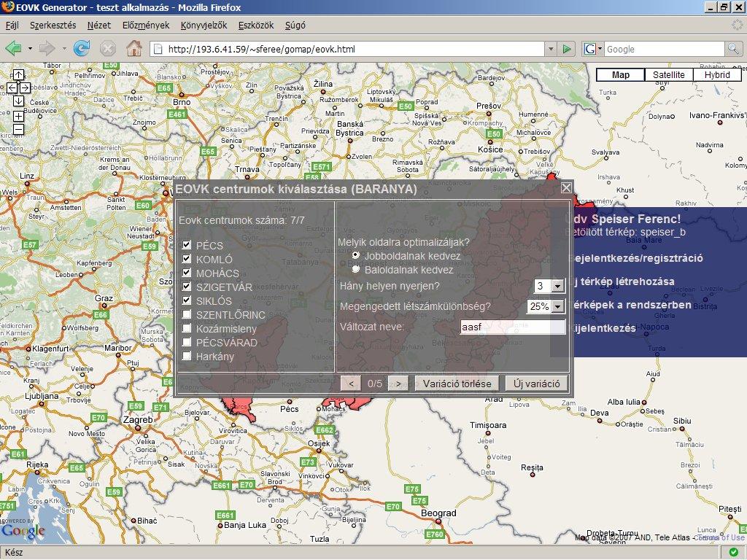This screenshot has width=747, height=560.
Task: Open the address bar history dropdown
Action: pos(551,49)
